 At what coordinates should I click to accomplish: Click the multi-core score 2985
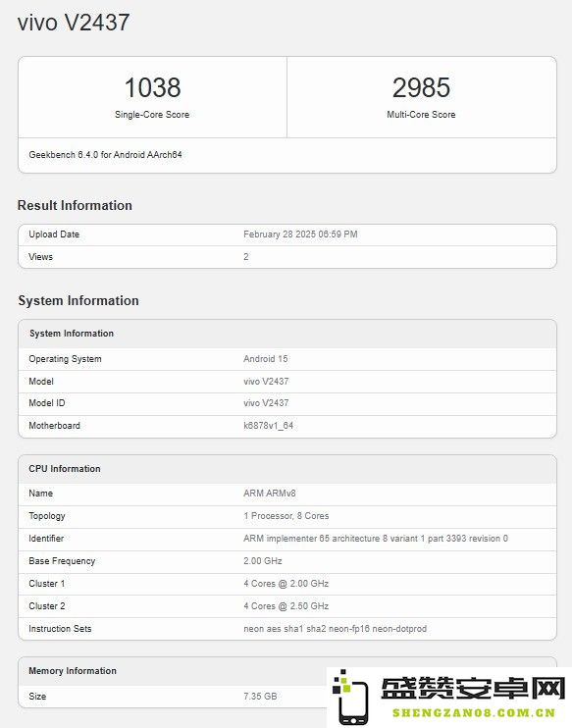coord(421,87)
